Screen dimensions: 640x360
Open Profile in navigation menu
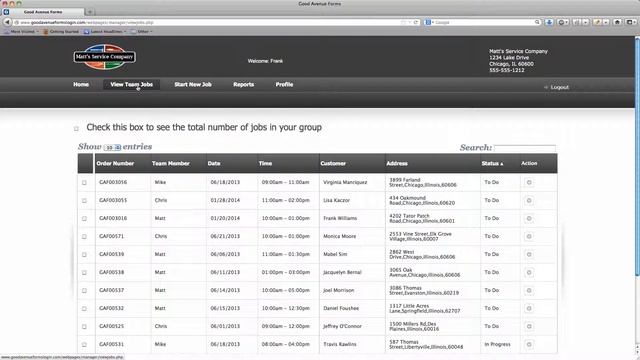point(284,84)
